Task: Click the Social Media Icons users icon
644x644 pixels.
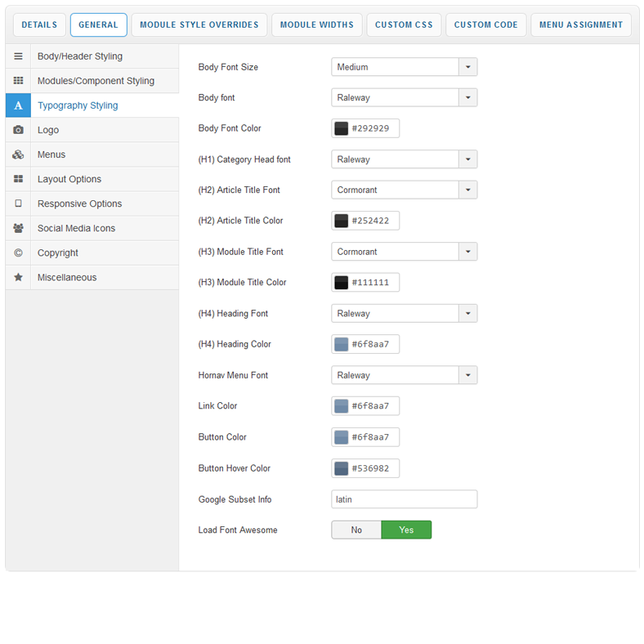Action: pyautogui.click(x=18, y=228)
